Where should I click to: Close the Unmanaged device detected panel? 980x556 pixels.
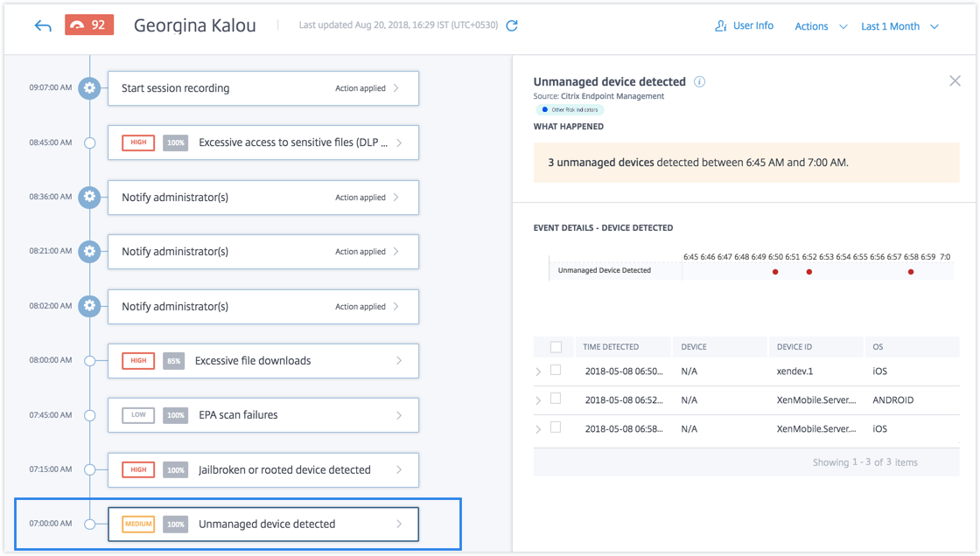click(x=955, y=80)
